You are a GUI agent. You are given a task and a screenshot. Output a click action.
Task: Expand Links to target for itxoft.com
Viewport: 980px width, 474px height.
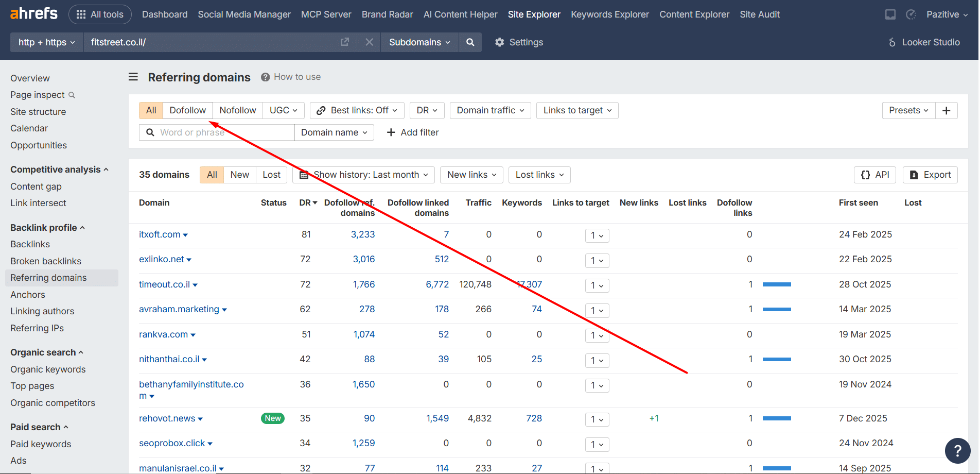pyautogui.click(x=597, y=235)
